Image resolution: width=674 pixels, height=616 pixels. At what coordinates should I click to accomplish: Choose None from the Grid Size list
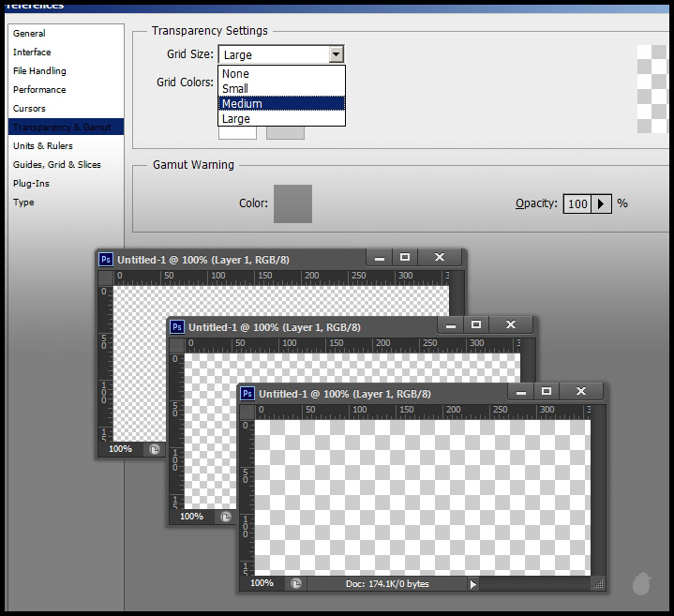point(281,74)
